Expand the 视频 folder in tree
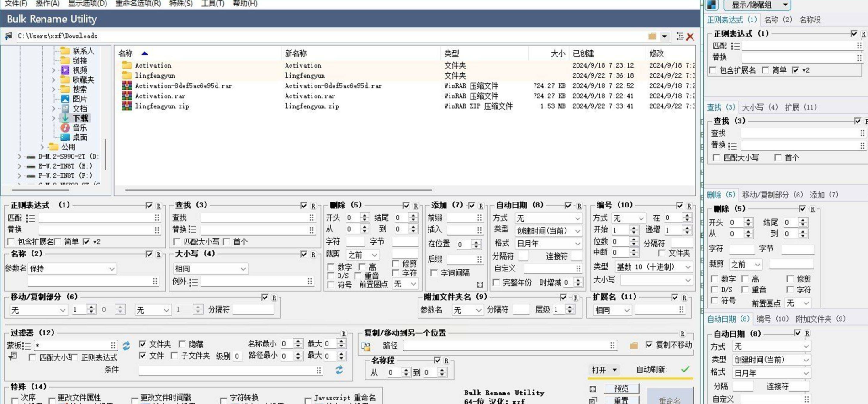The image size is (868, 404). [53, 70]
